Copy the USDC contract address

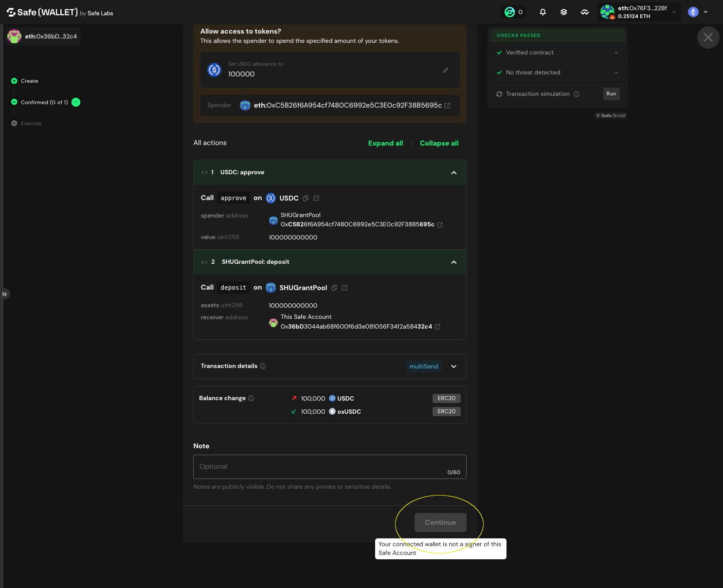(306, 198)
